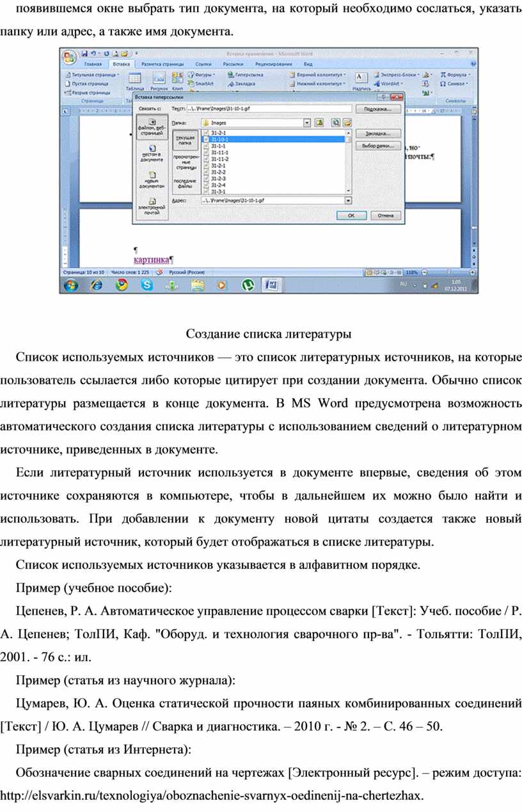
Task: Click the Windows Start orb
Action: pyautogui.click(x=71, y=285)
